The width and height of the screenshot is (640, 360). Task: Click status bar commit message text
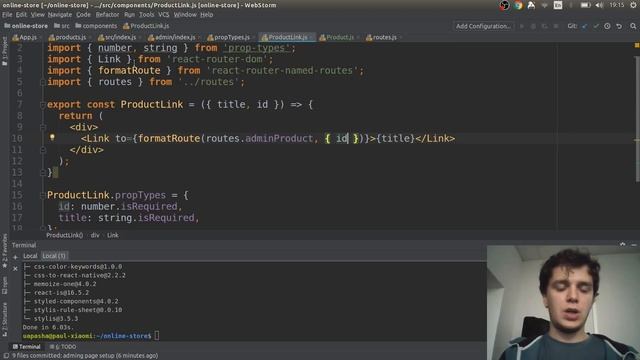pos(85,356)
